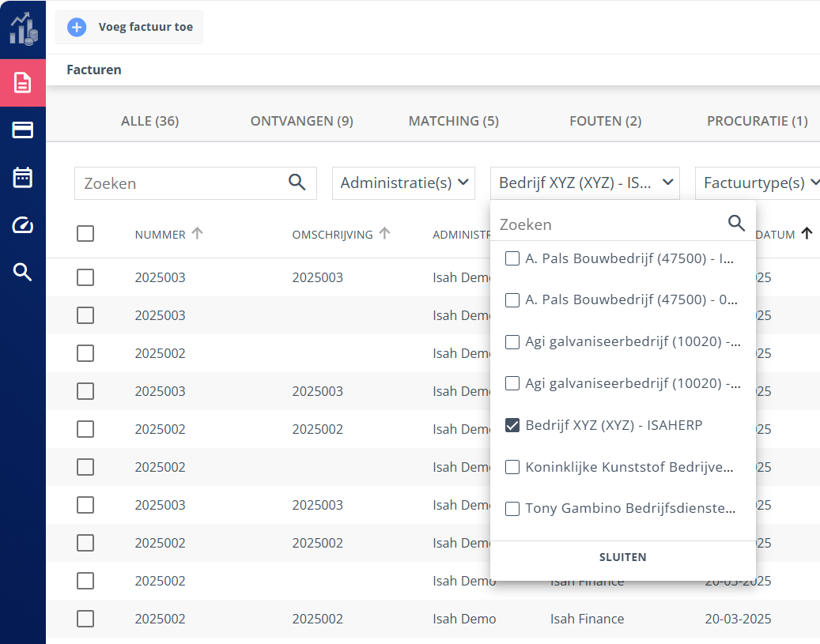The width and height of the screenshot is (820, 644).
Task: Open the dashboard gauge icon in sidebar
Action: [23, 225]
